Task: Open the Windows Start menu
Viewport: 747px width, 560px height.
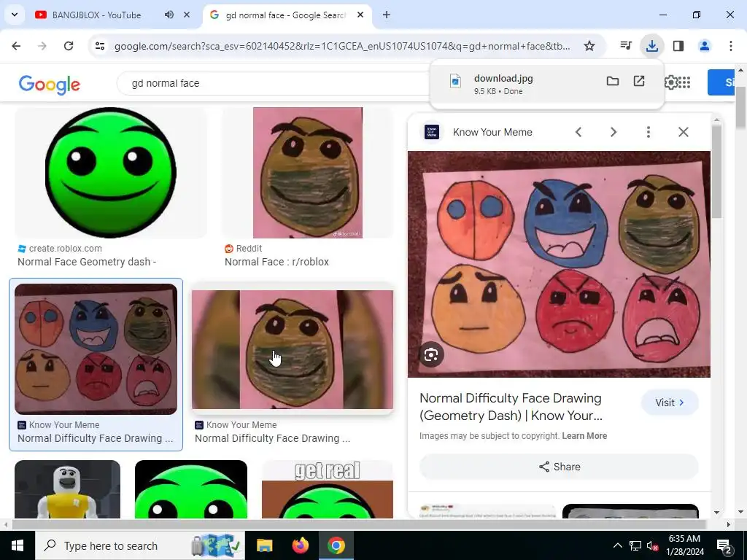Action: (18, 545)
